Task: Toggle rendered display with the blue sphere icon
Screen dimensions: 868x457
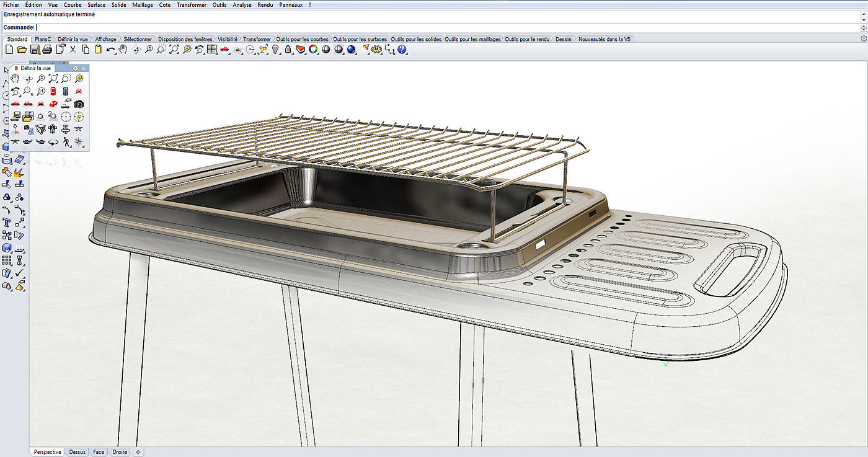Action: [352, 50]
